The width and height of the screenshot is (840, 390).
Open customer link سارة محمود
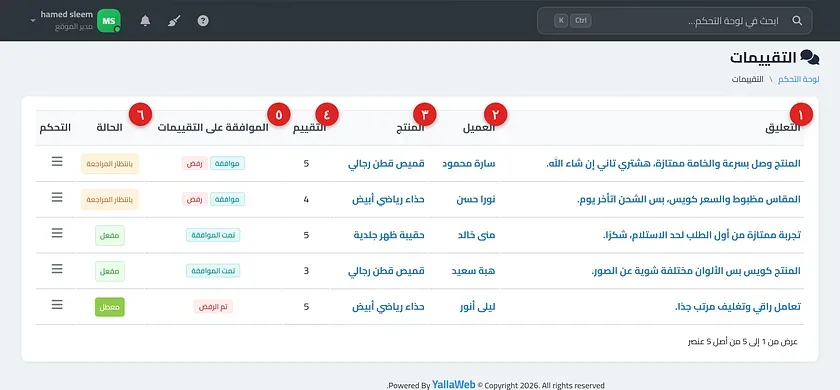(469, 164)
